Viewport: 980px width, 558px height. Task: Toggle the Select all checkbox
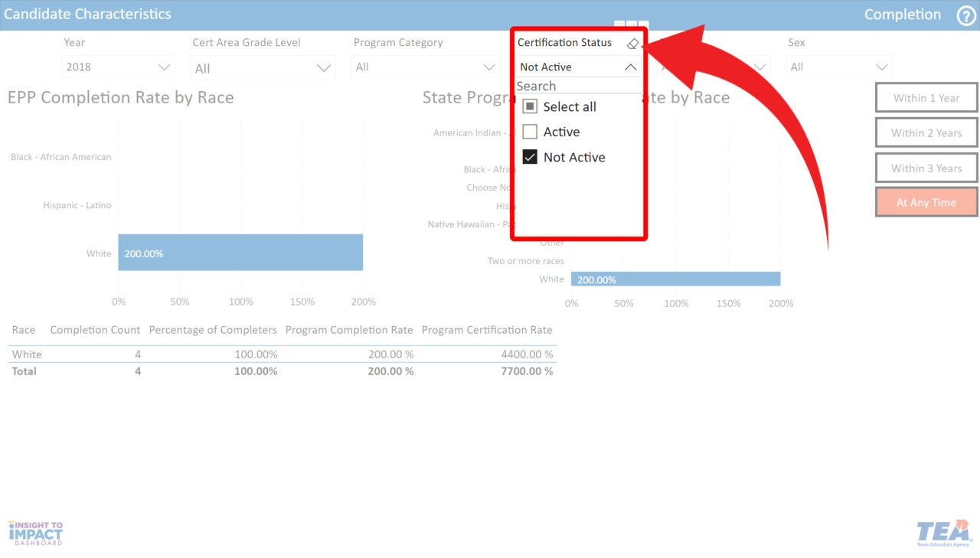coord(530,107)
